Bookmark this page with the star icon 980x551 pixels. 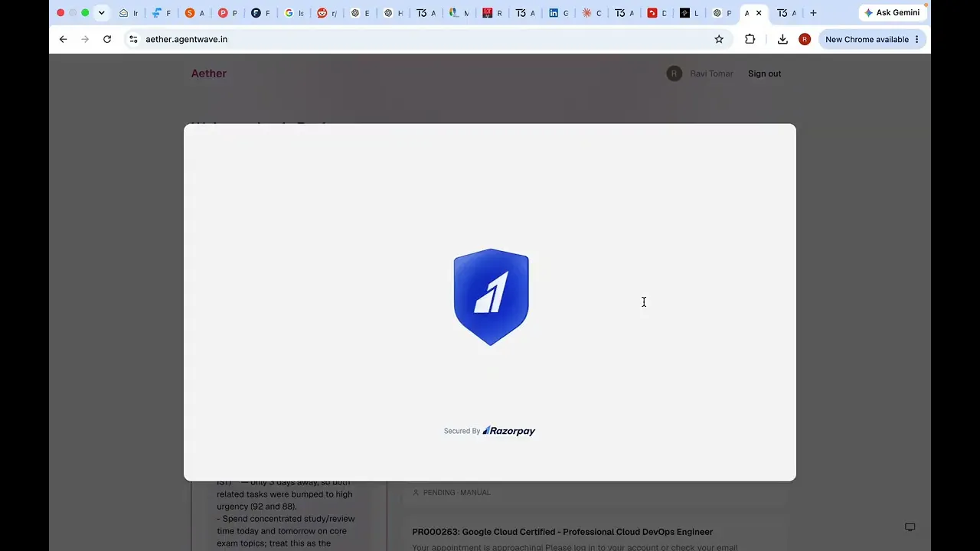point(719,39)
